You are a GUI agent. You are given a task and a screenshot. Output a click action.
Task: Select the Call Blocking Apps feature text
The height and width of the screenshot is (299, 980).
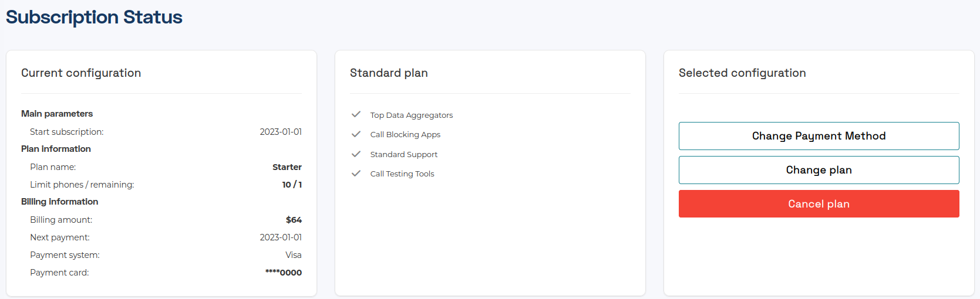click(405, 134)
